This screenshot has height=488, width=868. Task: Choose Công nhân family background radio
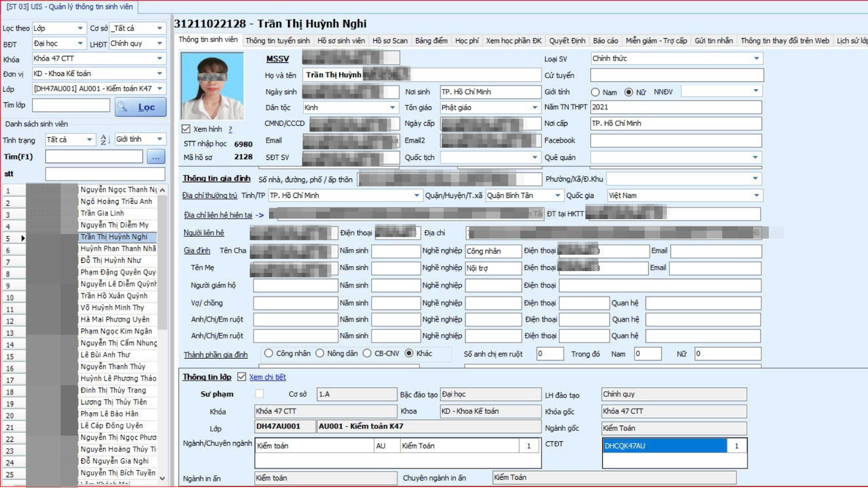[269, 354]
